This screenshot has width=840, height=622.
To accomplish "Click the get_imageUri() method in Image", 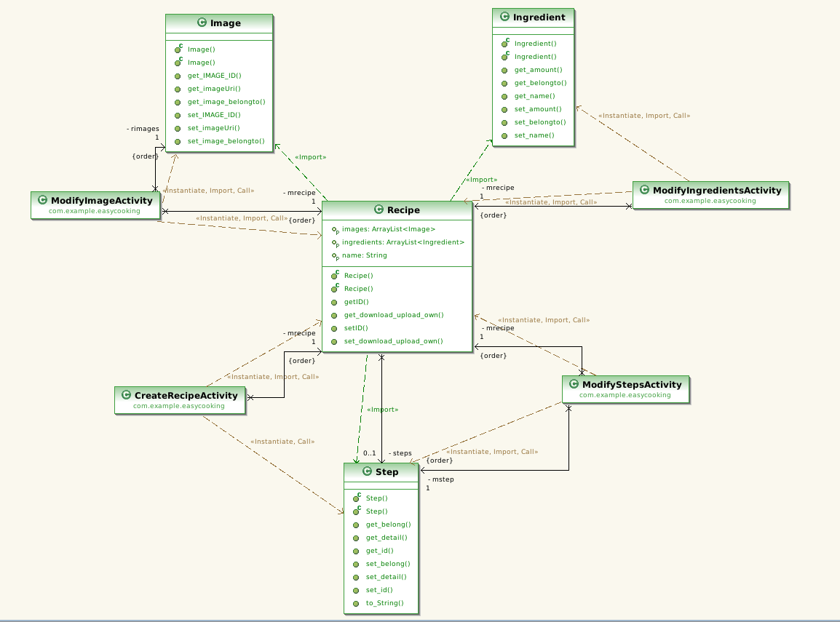I will tap(214, 89).
